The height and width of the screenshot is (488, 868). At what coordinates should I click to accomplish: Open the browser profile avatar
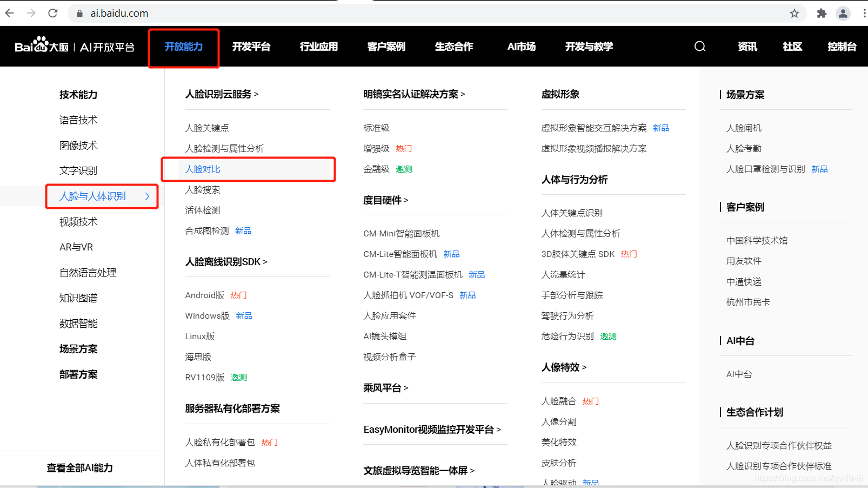[x=843, y=14]
